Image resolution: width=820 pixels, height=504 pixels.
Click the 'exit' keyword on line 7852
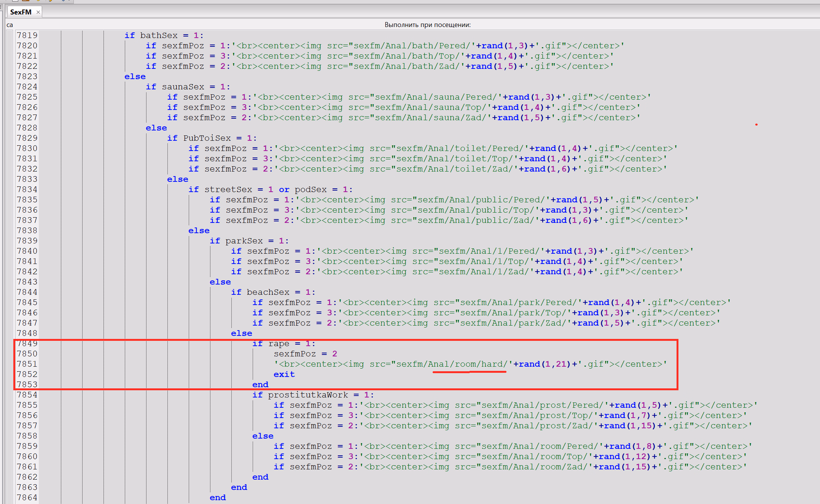pyautogui.click(x=284, y=374)
